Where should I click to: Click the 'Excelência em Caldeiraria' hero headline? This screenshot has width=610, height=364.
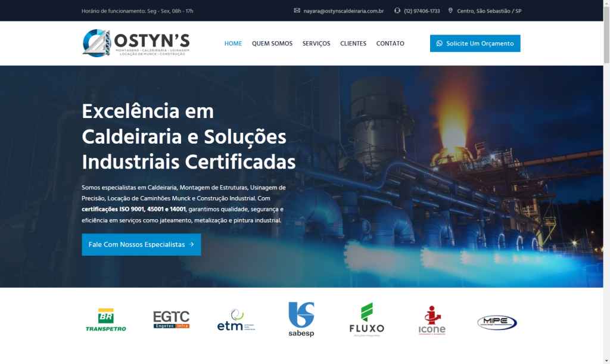pyautogui.click(x=189, y=136)
